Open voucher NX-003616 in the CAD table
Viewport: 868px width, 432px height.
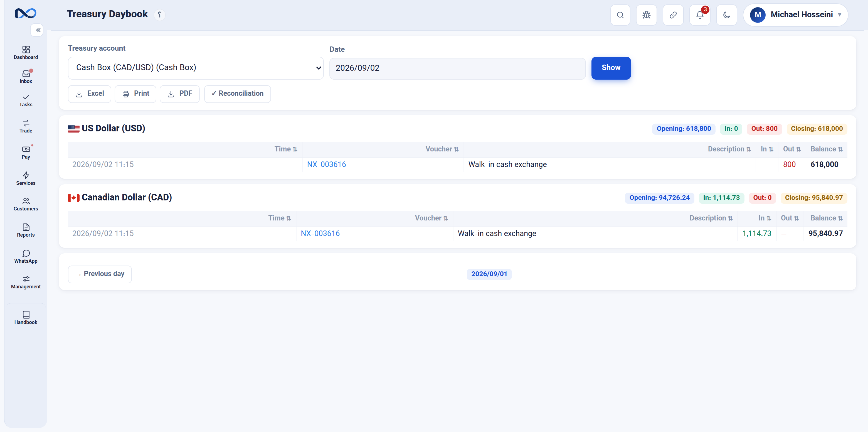coord(320,233)
